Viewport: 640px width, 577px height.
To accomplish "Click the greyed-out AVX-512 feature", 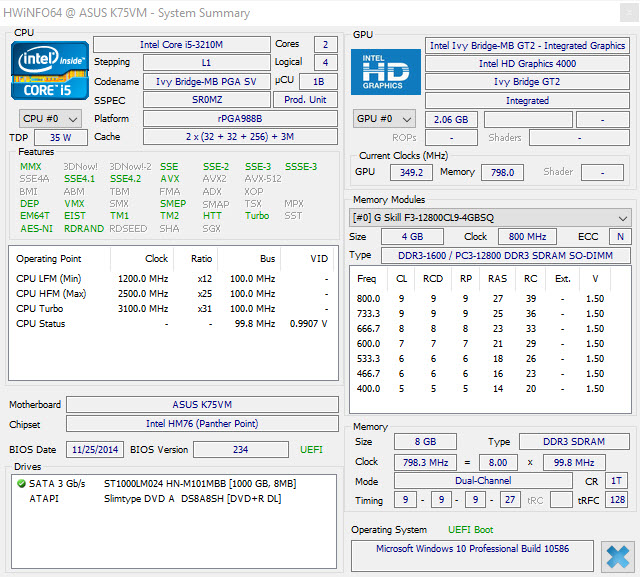I will (x=263, y=179).
